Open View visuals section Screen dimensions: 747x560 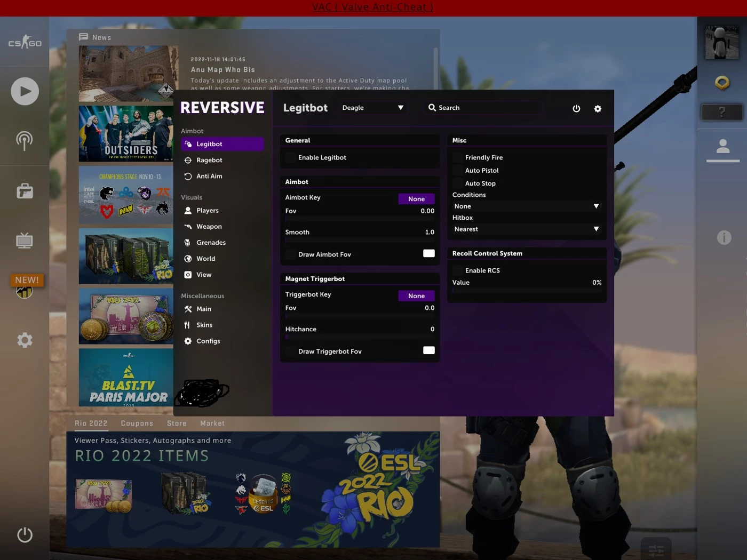click(222, 275)
